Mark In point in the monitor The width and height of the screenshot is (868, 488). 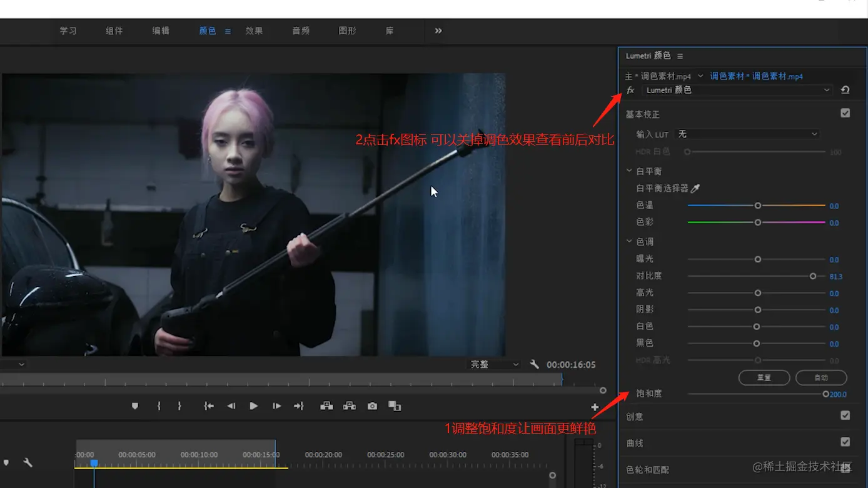[159, 406]
